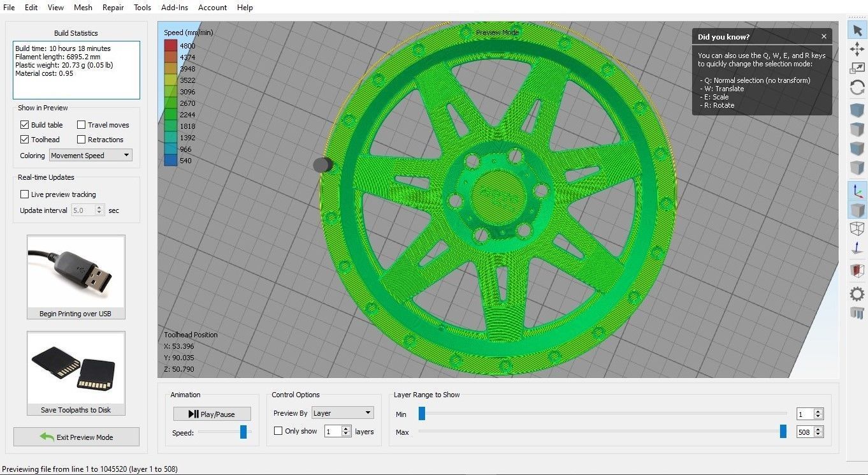Image resolution: width=868 pixels, height=475 pixels.
Task: Open the File menu
Action: [x=9, y=8]
